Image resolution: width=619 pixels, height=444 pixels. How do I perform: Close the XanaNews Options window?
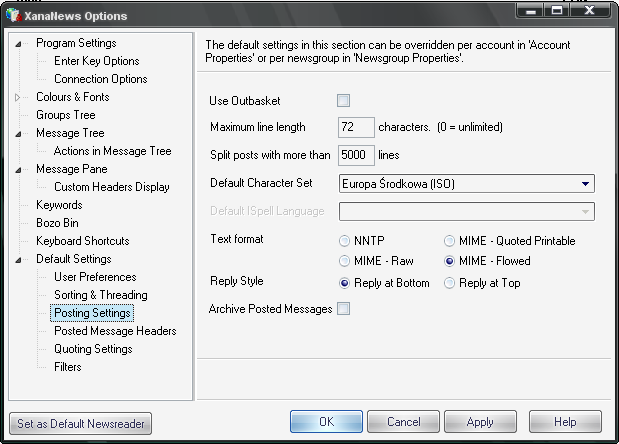(x=589, y=11)
